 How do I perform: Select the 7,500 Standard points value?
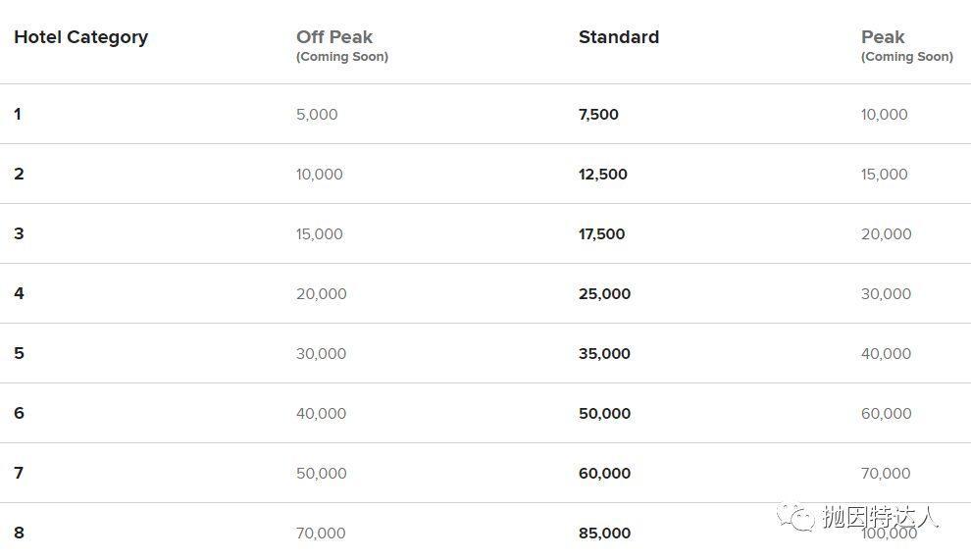coord(598,114)
